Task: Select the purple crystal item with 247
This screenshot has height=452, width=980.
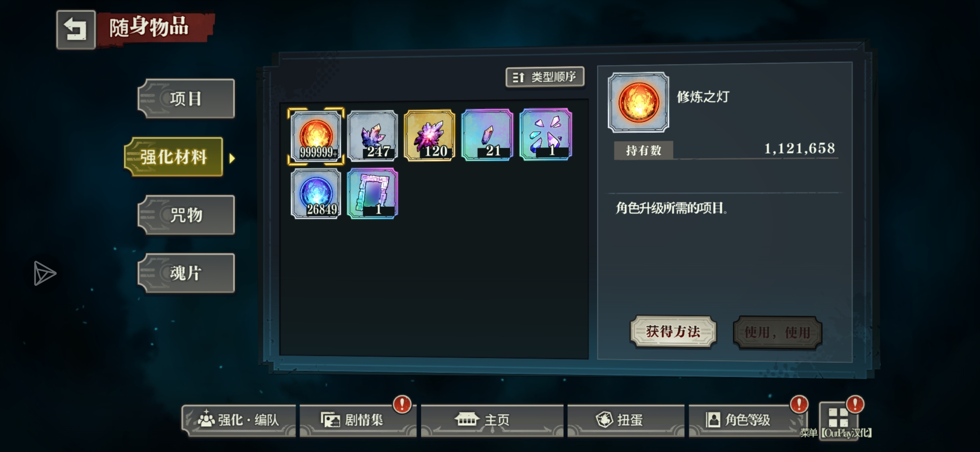Action: [372, 136]
